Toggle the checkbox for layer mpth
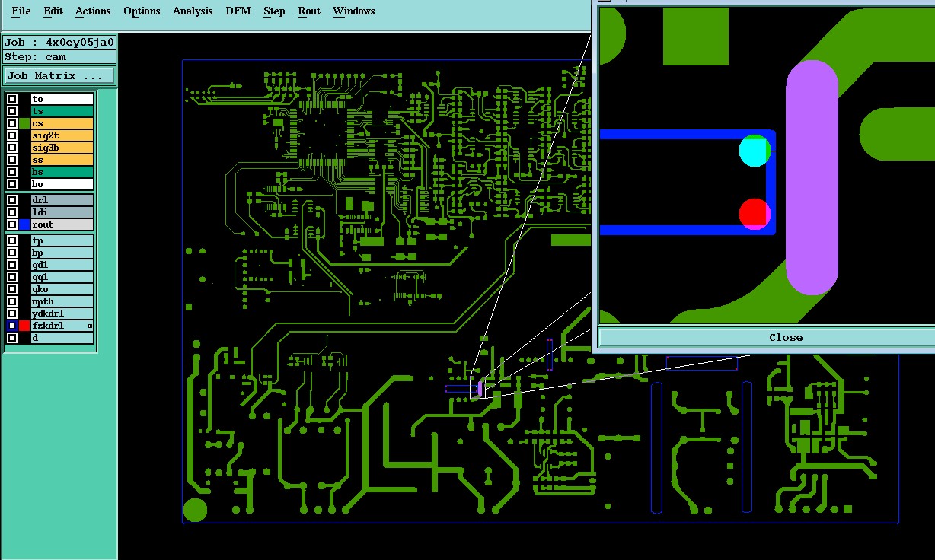 click(x=12, y=301)
